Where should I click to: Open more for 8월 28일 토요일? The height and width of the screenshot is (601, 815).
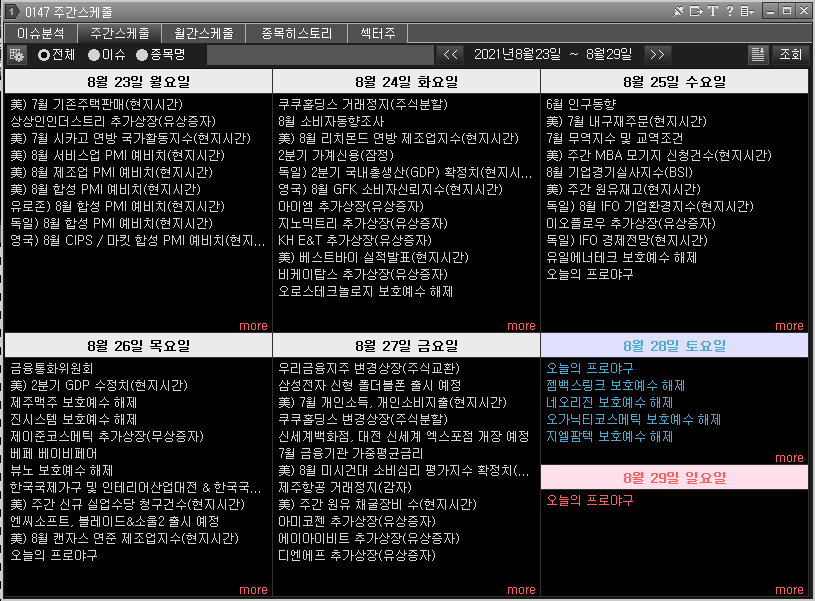click(x=789, y=458)
